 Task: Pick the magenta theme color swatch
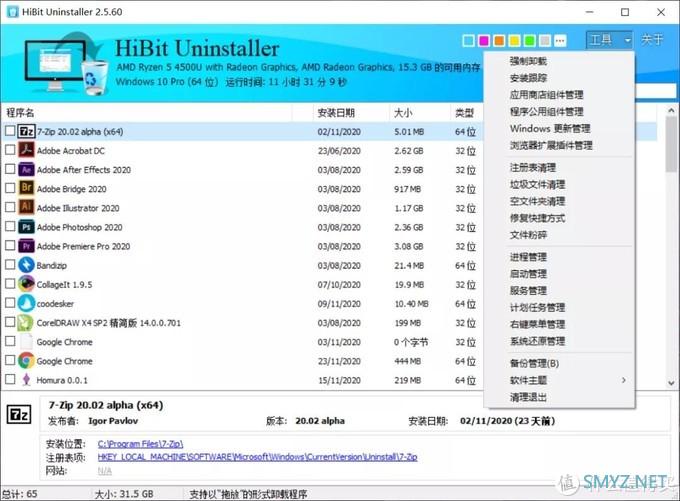click(484, 41)
